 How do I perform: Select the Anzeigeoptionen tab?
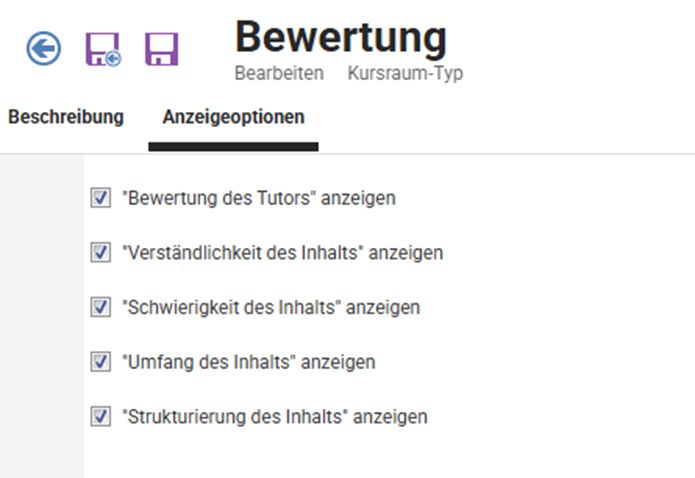(x=233, y=117)
